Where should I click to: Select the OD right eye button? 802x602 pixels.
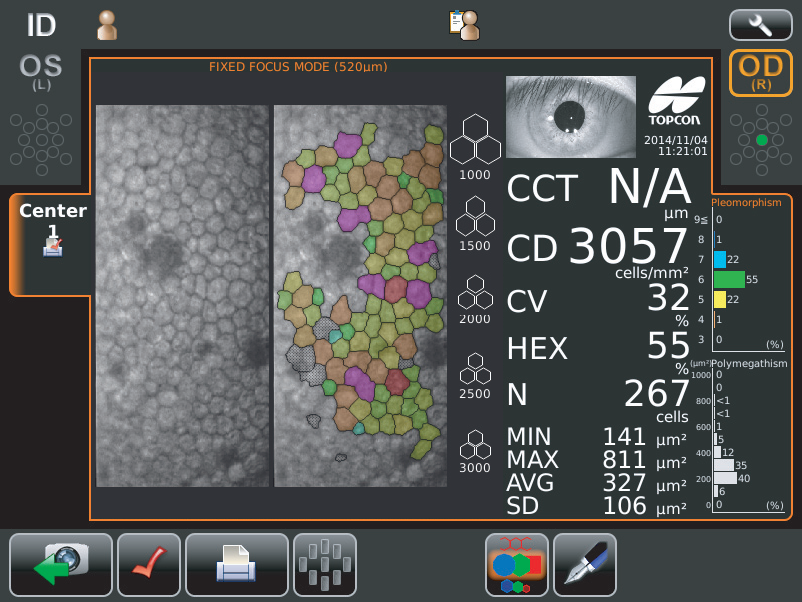(761, 72)
